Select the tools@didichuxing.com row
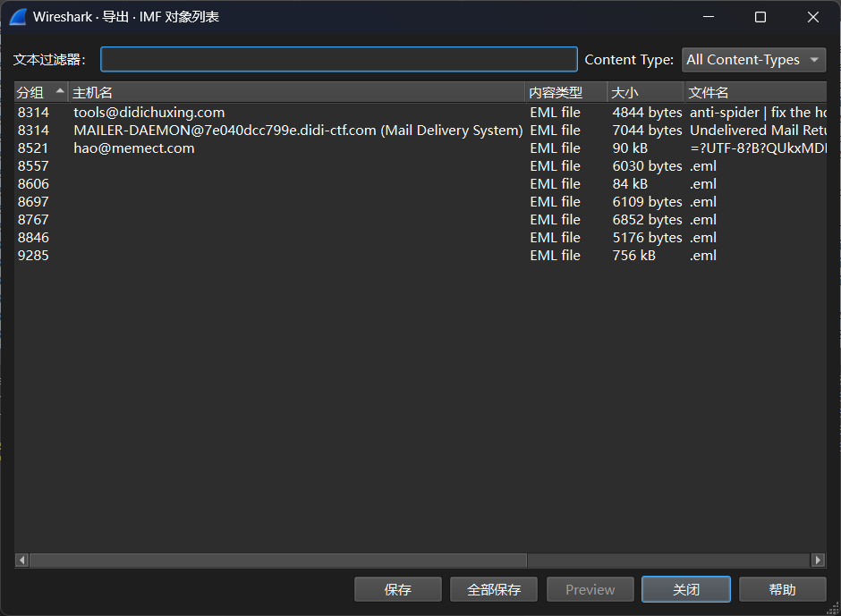 tap(420, 113)
